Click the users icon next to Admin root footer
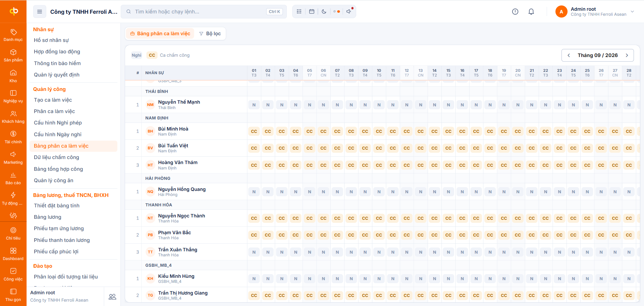The image size is (644, 306). (x=112, y=297)
